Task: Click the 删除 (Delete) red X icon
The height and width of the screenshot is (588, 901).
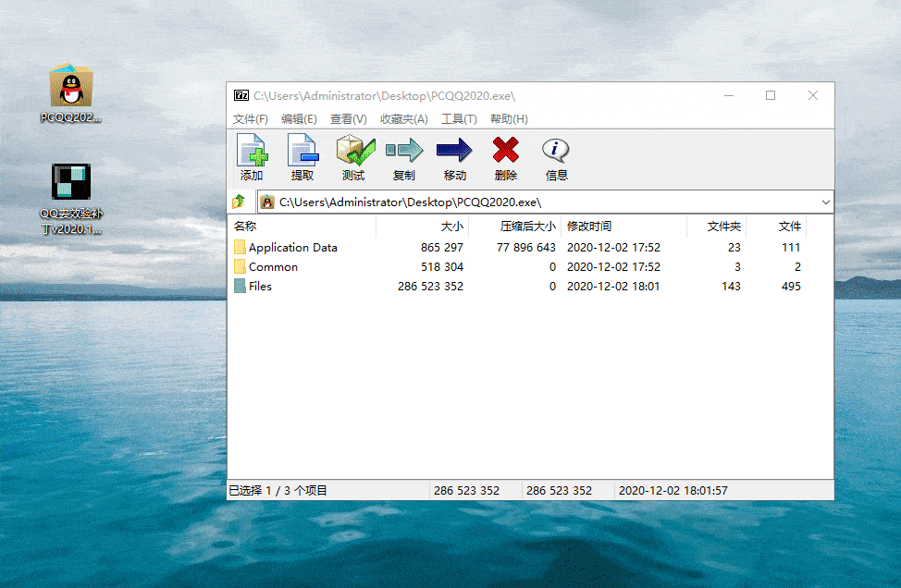Action: [506, 150]
